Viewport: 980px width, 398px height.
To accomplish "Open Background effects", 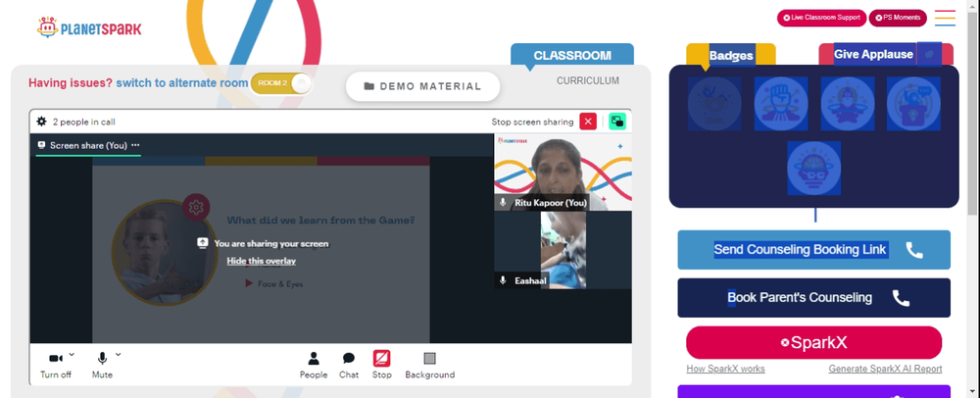I will [x=429, y=365].
